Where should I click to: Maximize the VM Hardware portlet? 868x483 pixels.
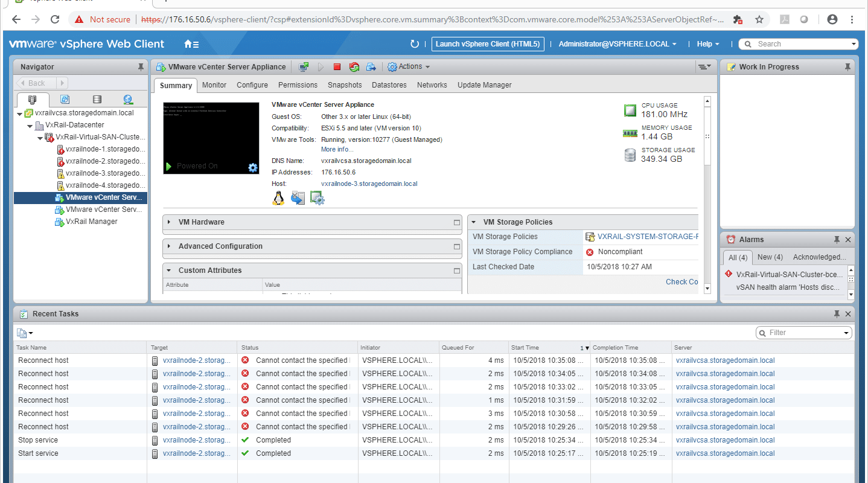(457, 222)
